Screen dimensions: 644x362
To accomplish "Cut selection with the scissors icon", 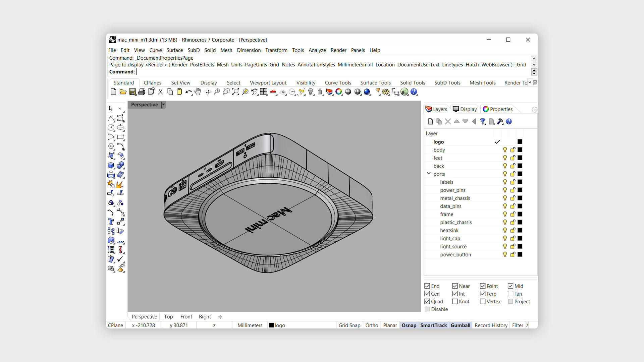I will 160,92.
